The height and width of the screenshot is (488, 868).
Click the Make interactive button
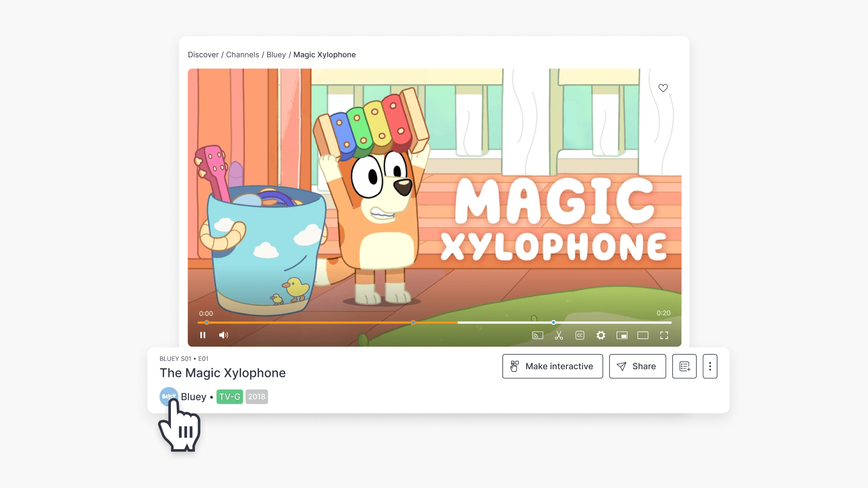552,366
